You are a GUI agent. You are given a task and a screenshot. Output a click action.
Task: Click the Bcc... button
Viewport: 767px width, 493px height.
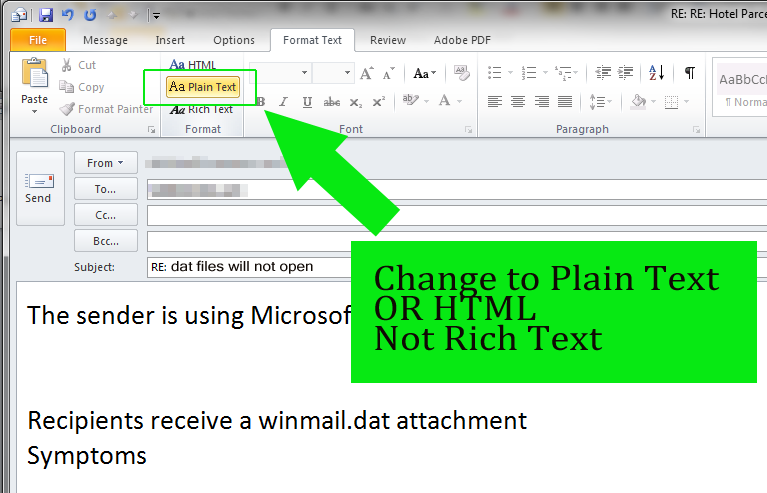105,241
